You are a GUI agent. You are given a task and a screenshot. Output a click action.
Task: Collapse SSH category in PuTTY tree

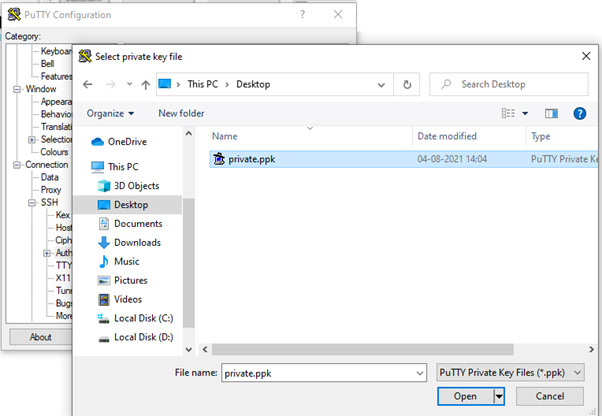click(x=32, y=203)
